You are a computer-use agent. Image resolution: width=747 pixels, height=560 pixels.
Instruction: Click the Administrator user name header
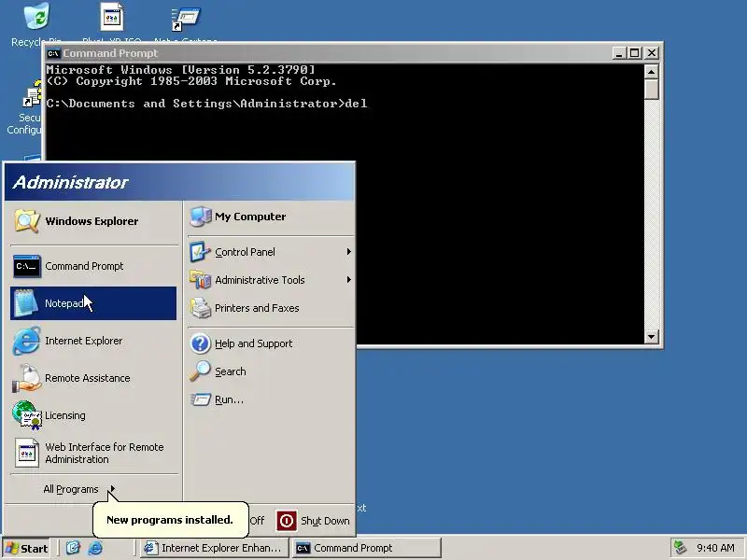pyautogui.click(x=71, y=182)
